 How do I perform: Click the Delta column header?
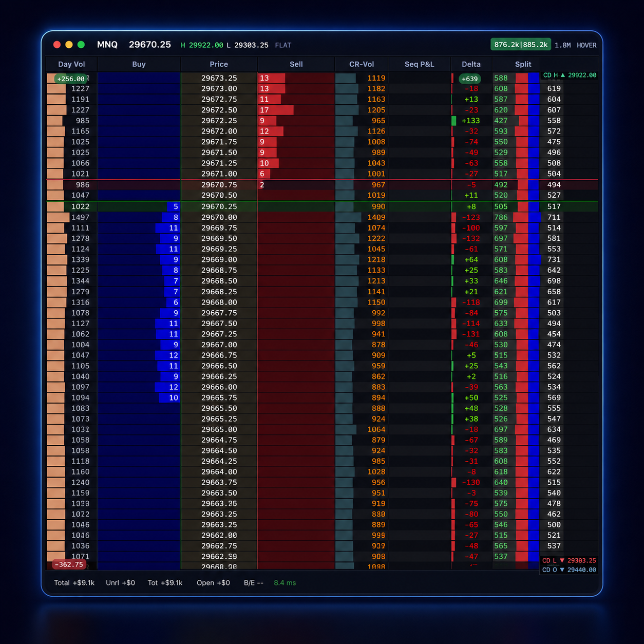pos(471,64)
